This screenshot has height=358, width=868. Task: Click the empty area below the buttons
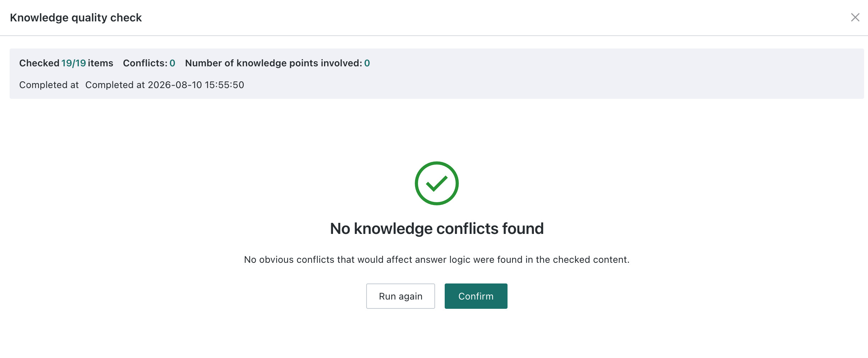[436, 333]
